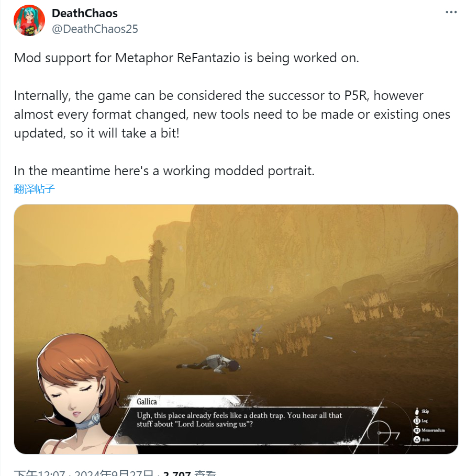The height and width of the screenshot is (476, 467).
Task: Open the @DeathChaos25 handle link
Action: click(95, 29)
